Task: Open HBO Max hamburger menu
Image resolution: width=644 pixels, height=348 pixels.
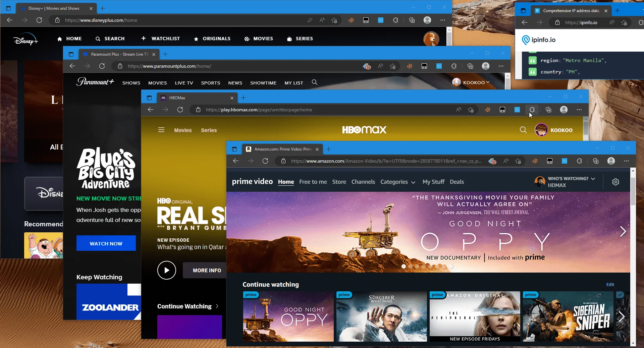Action: (x=161, y=130)
